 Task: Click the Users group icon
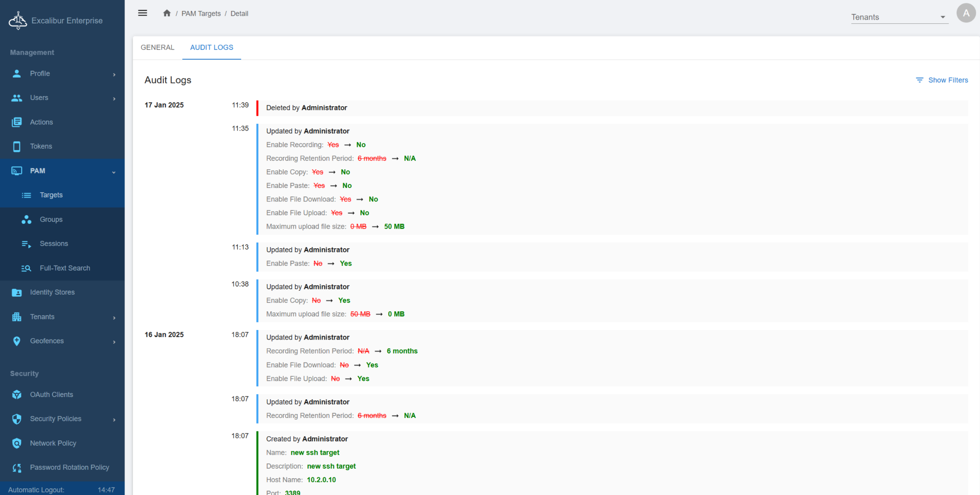coord(17,98)
